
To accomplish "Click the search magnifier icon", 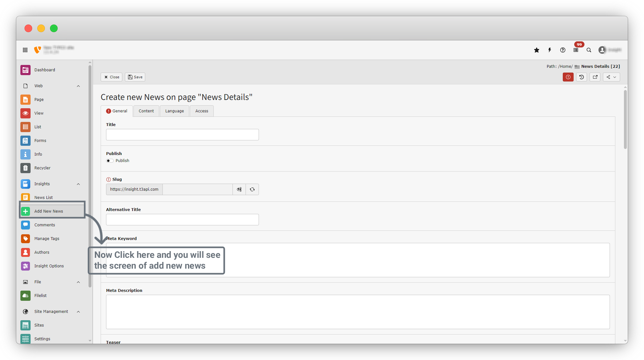I will tap(589, 50).
